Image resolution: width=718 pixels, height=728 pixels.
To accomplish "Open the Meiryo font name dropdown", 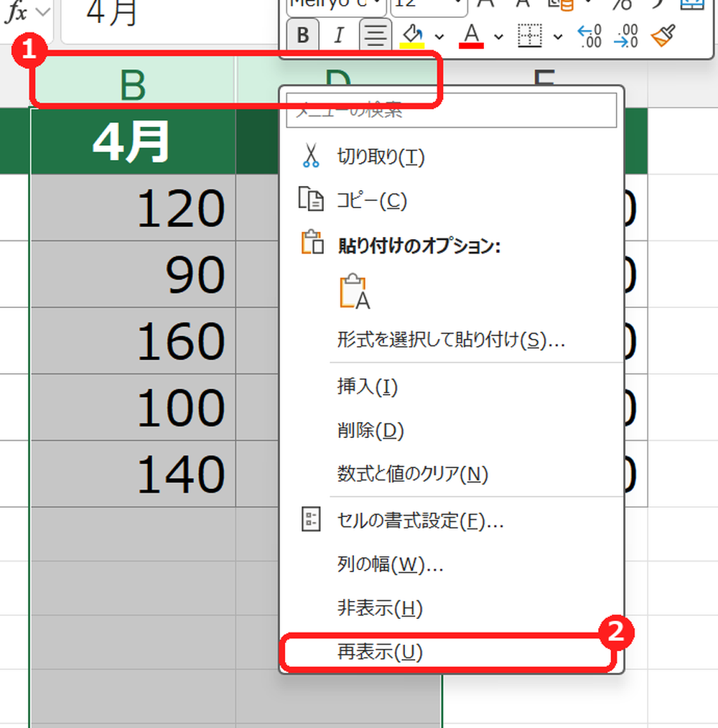I will (377, 3).
